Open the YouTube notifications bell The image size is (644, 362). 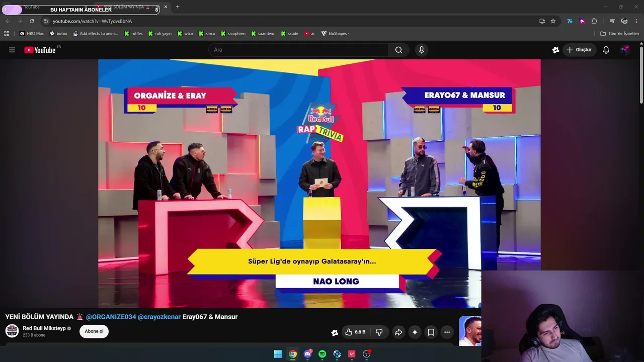[x=606, y=50]
